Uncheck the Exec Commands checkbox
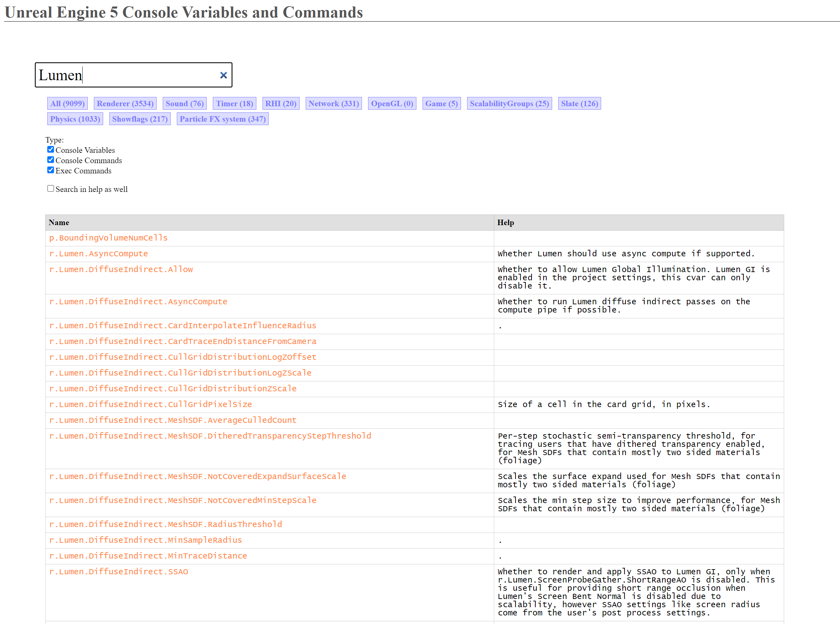840x624 pixels. tap(50, 170)
